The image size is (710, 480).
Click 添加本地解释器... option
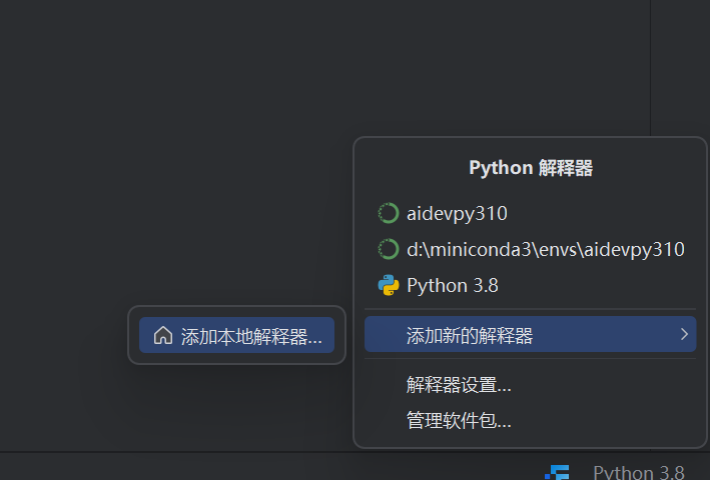coord(237,335)
